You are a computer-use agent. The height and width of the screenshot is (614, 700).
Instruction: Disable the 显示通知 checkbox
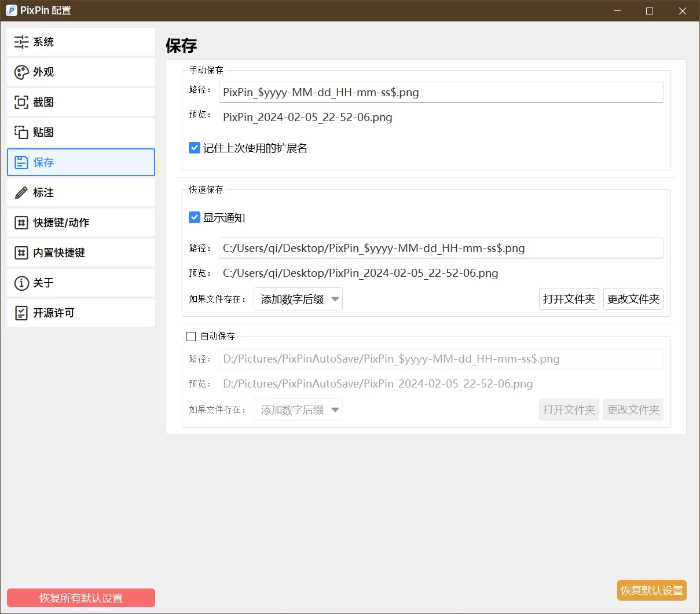(x=195, y=217)
